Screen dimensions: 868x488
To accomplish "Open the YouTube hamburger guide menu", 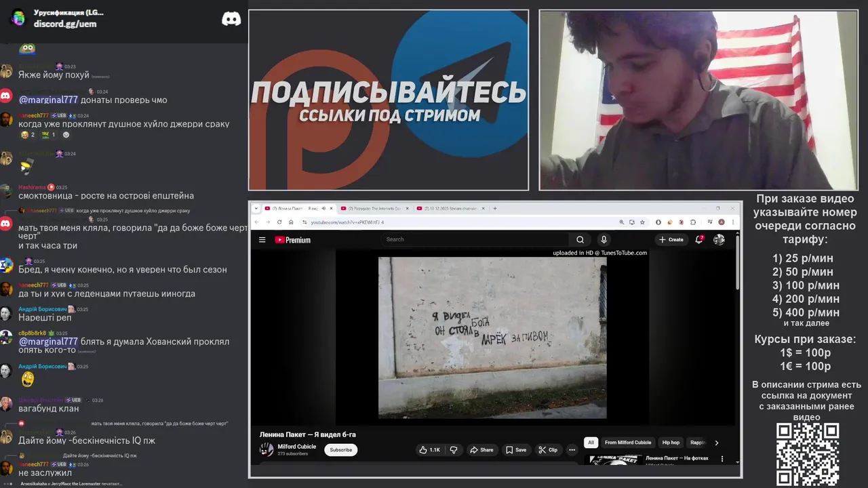I will coord(262,239).
